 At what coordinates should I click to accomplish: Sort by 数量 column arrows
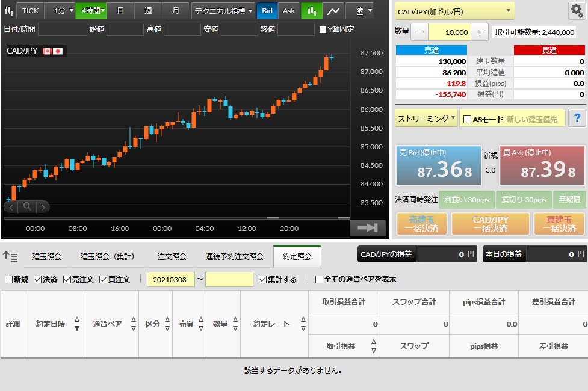pos(235,324)
